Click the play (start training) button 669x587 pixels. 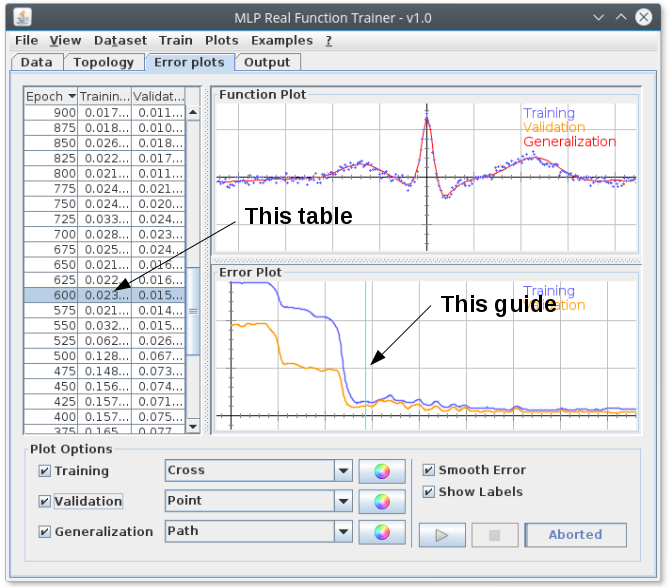pos(442,535)
